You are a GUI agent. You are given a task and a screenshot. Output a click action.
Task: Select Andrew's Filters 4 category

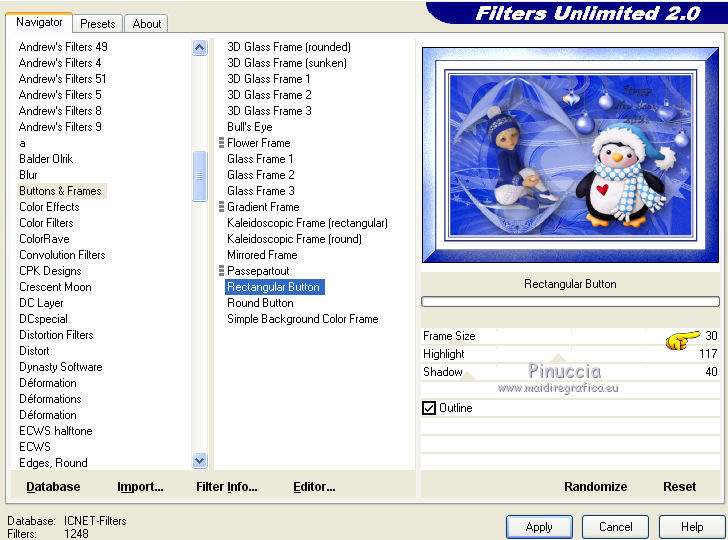pyautogui.click(x=60, y=63)
